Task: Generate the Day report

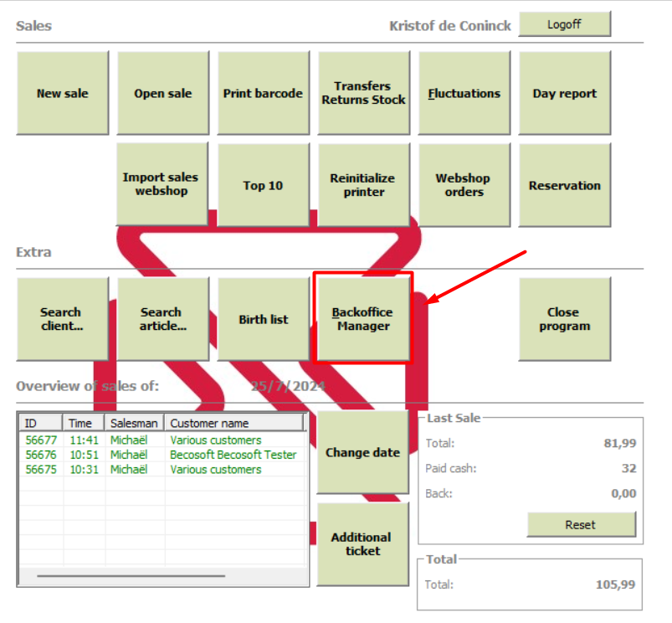Action: pyautogui.click(x=564, y=93)
